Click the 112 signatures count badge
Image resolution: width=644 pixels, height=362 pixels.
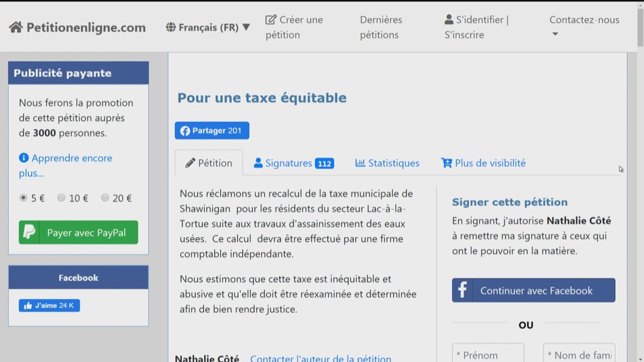coord(325,164)
